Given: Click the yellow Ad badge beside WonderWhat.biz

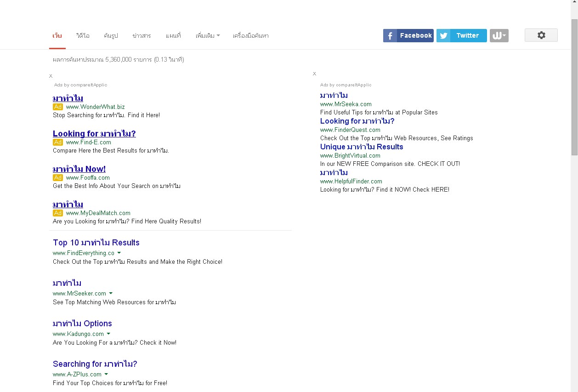Looking at the screenshot, I should pyautogui.click(x=58, y=107).
